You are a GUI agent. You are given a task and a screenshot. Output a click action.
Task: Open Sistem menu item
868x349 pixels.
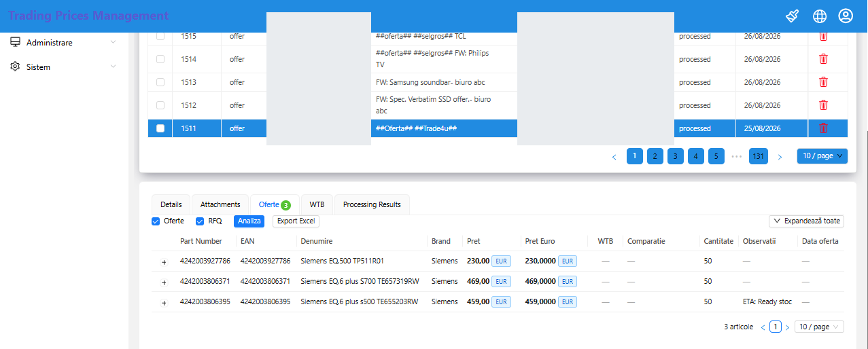(x=63, y=67)
